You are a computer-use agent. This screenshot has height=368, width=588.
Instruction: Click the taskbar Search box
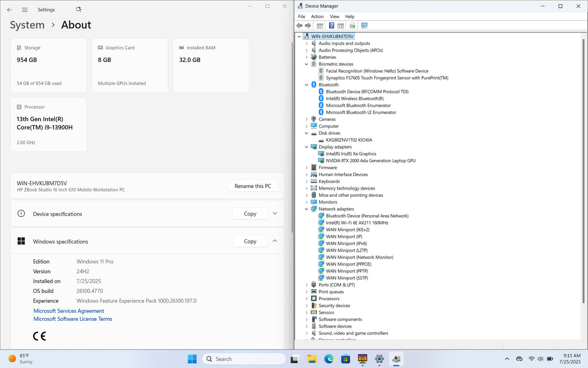[244, 359]
